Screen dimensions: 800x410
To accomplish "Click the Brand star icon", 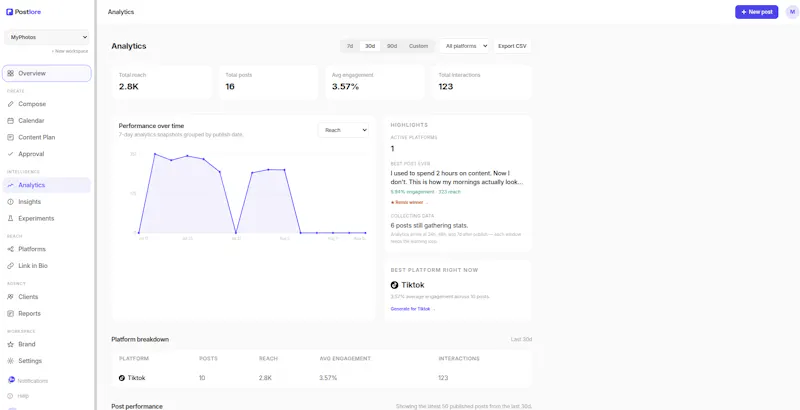I will [11, 344].
